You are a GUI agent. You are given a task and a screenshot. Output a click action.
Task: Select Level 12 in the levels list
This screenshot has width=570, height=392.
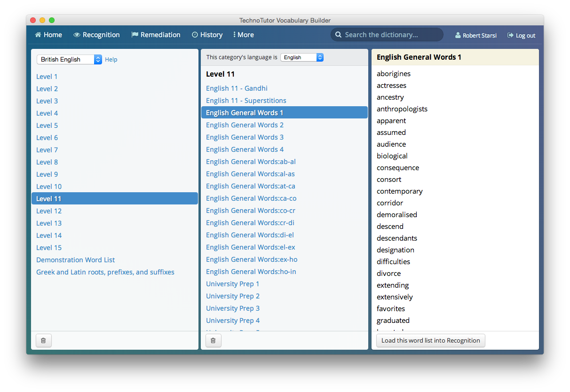pos(49,211)
